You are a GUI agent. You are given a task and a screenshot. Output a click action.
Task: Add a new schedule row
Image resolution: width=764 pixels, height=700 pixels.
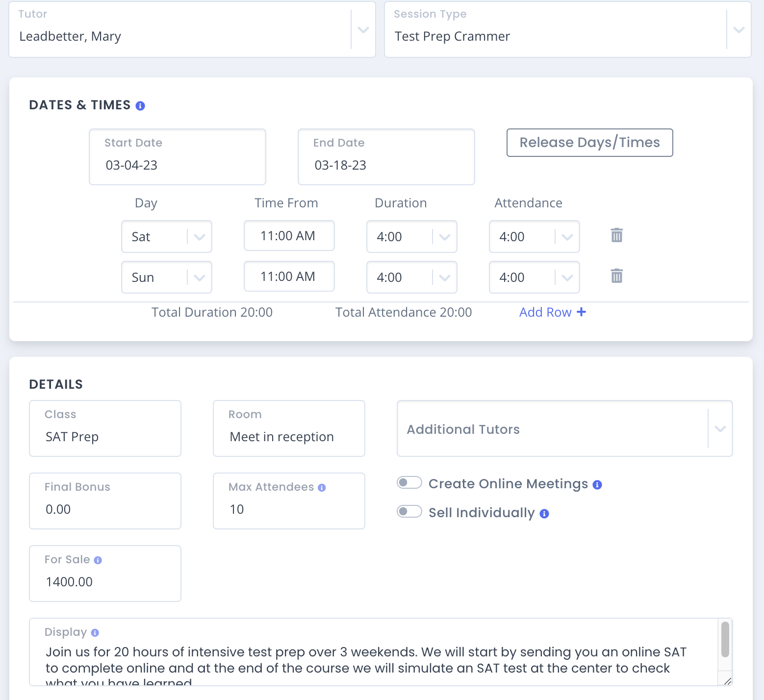tap(553, 312)
